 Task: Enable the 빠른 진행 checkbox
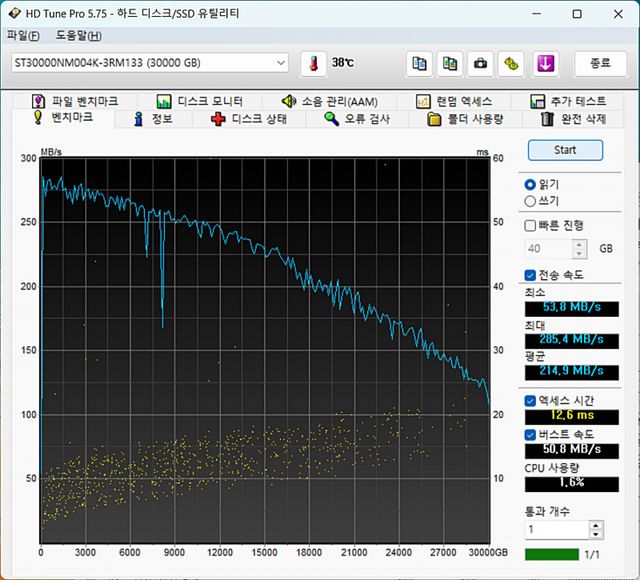point(531,226)
